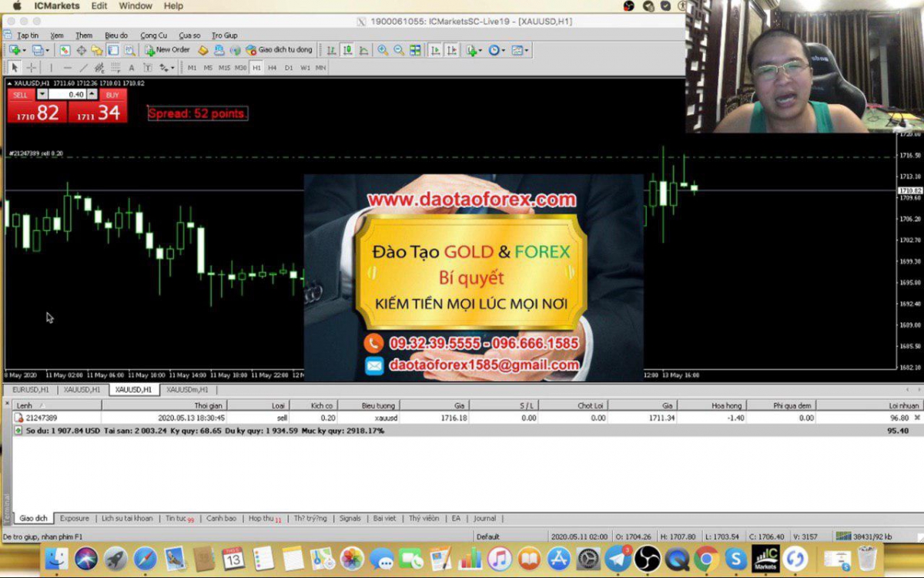Viewport: 924px width, 578px height.
Task: Open the profiles dropdown
Action: click(41, 50)
